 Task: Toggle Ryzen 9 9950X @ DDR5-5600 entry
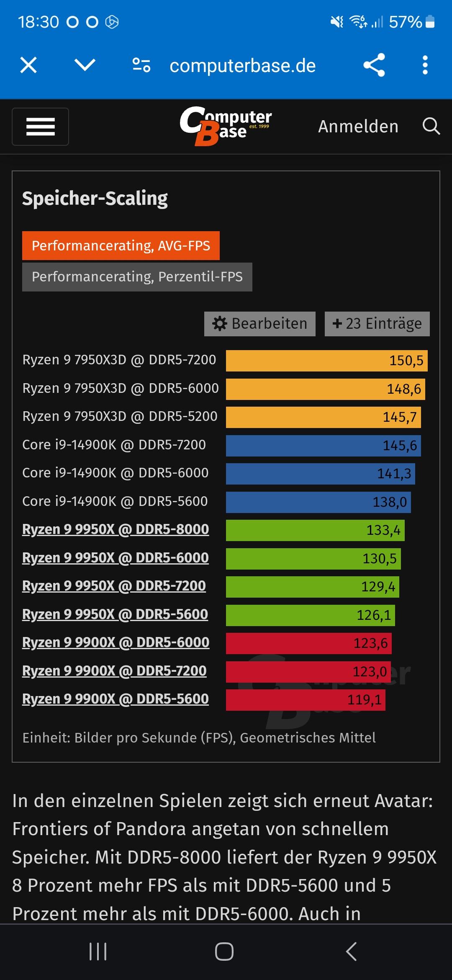pyautogui.click(x=115, y=614)
